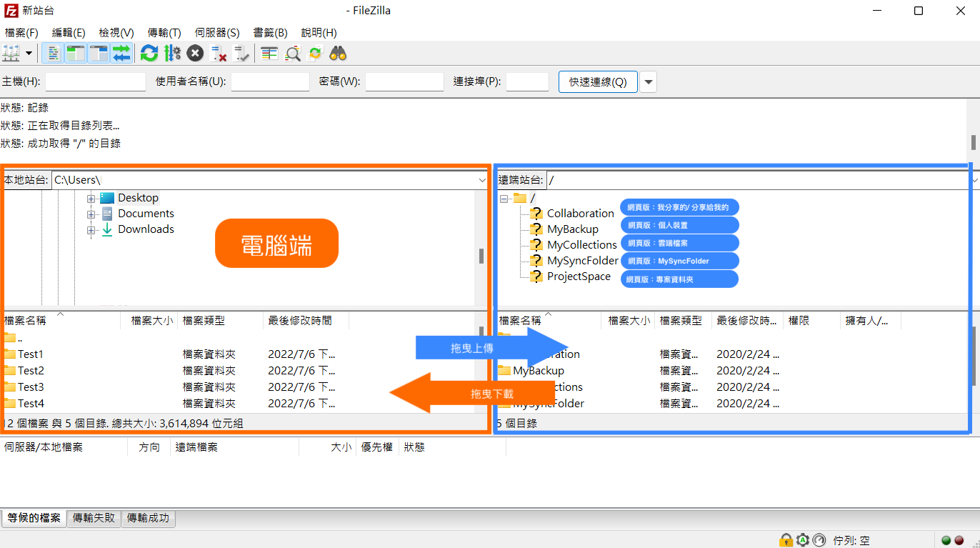Select MySyncFolder in the remote tree
This screenshot has height=548, width=980.
582,261
